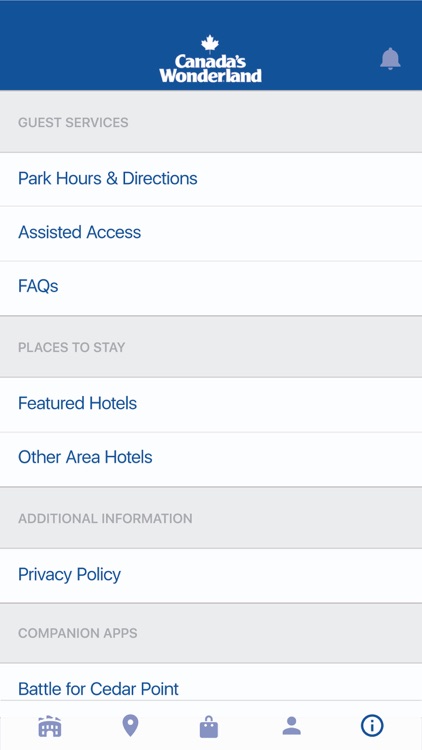
Task: Tap the Companion Apps section header
Action: point(78,633)
